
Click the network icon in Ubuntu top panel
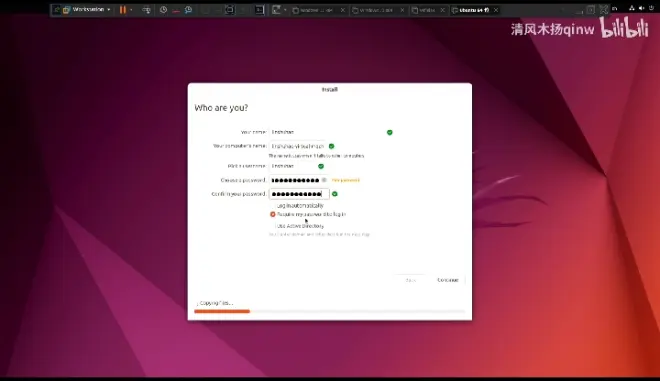click(x=631, y=8)
